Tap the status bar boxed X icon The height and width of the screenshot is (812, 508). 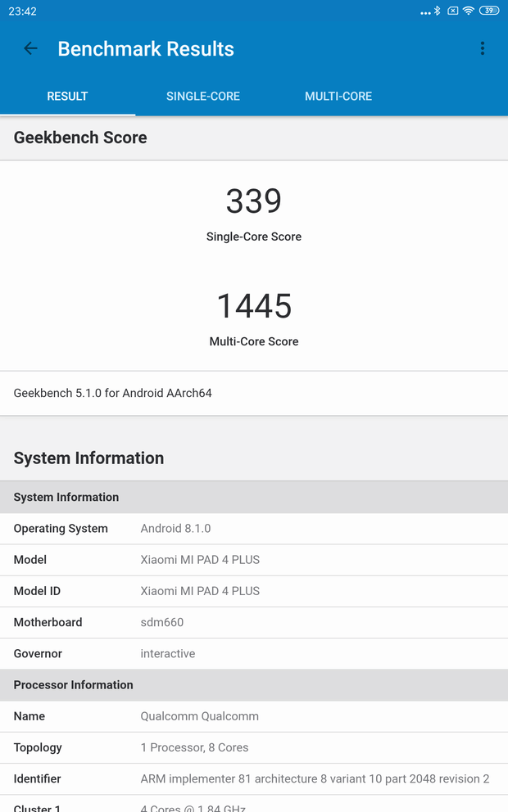453,11
